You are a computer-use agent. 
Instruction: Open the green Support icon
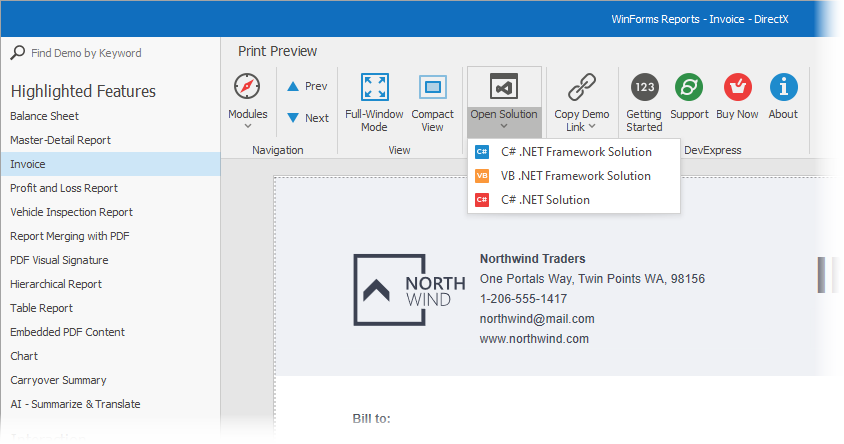coord(689,87)
